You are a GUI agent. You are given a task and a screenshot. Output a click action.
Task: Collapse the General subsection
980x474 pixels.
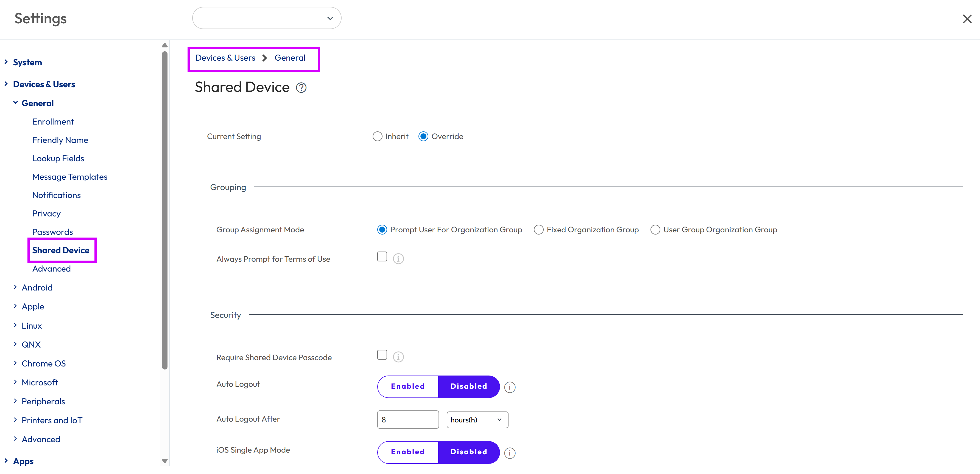[15, 103]
